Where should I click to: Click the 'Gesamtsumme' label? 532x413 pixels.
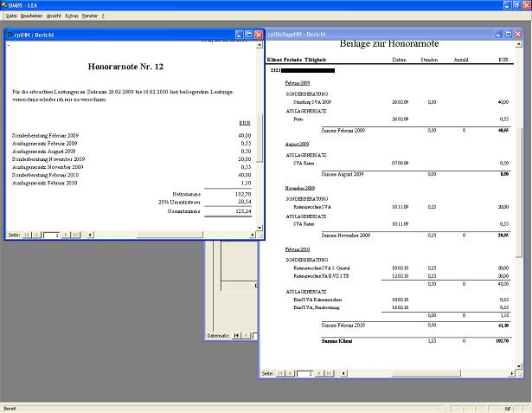coord(183,211)
